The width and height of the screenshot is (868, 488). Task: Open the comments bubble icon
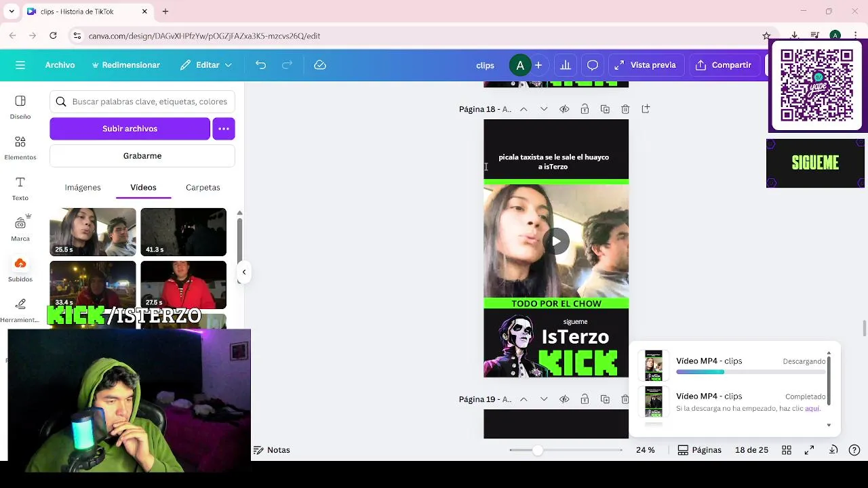coord(592,65)
